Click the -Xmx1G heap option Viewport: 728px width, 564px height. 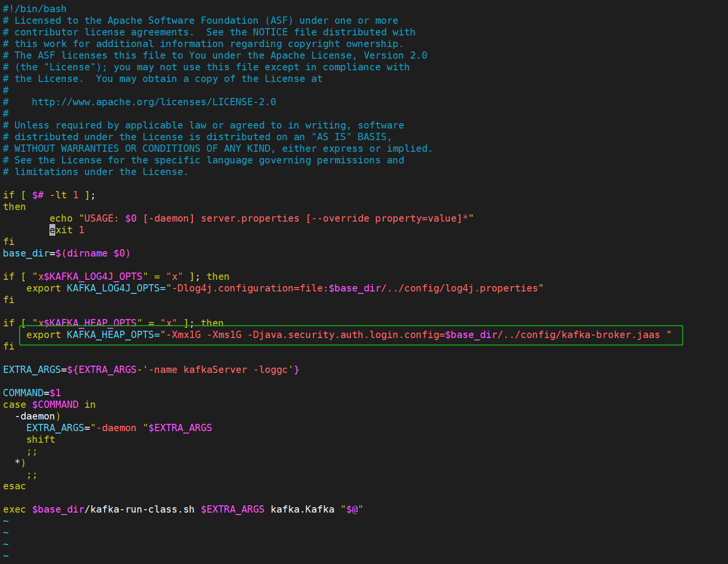[183, 335]
